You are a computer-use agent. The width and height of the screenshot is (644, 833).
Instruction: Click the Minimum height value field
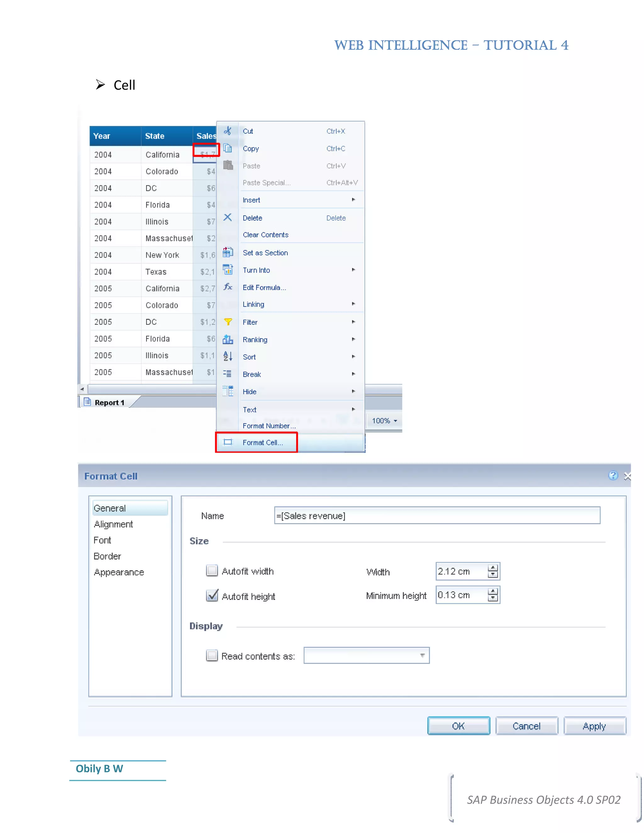tap(462, 595)
